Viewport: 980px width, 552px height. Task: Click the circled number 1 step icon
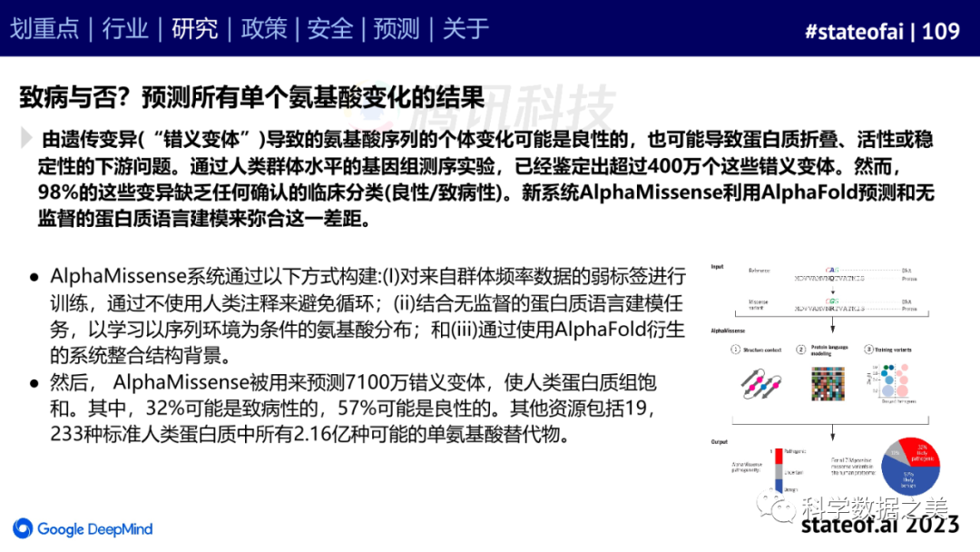(736, 350)
